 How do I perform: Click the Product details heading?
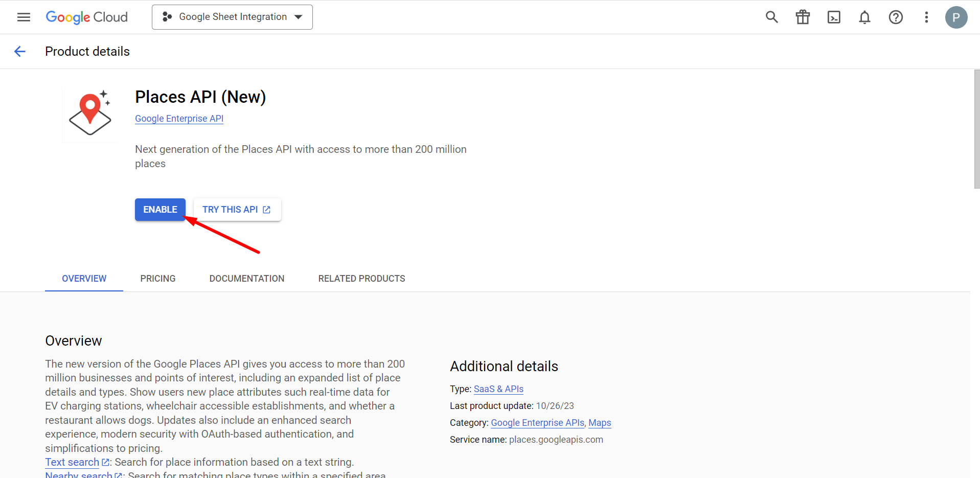87,52
